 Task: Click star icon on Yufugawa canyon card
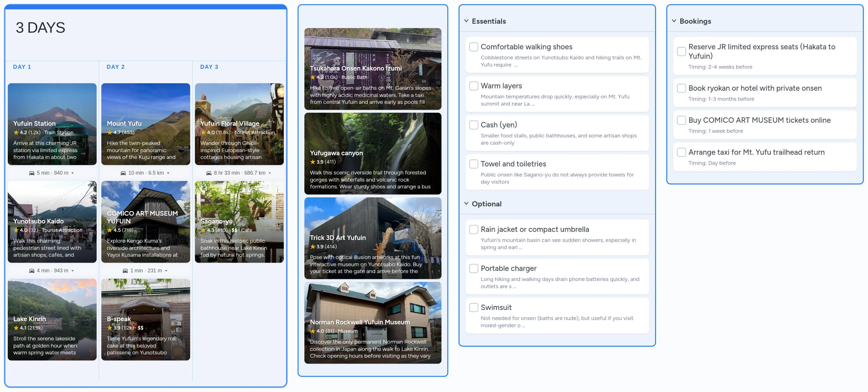(313, 162)
